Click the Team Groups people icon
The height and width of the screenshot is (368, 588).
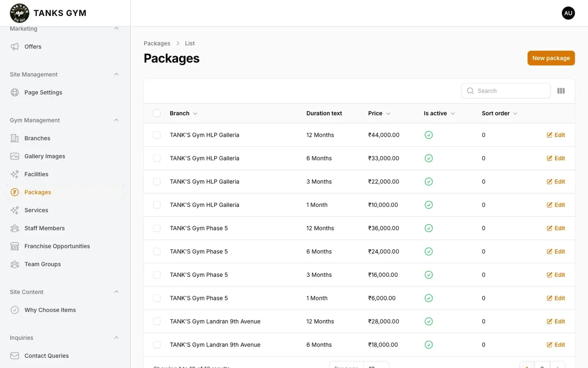click(15, 264)
